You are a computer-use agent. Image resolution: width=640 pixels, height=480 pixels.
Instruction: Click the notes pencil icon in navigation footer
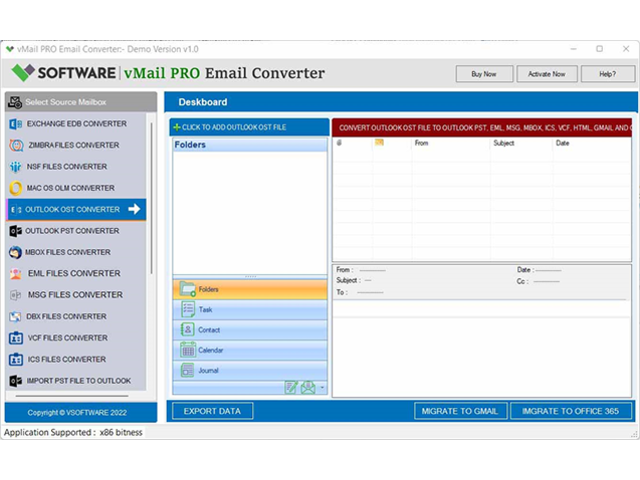(291, 387)
